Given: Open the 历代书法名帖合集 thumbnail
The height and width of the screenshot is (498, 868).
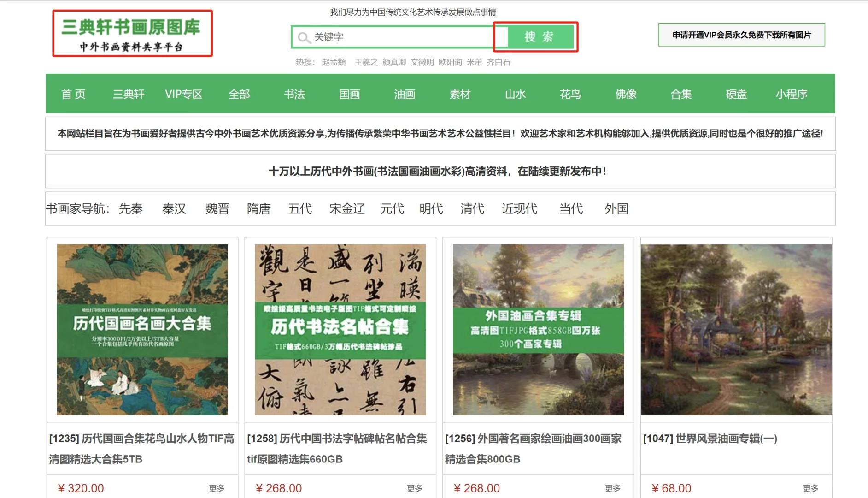Looking at the screenshot, I should tap(340, 330).
